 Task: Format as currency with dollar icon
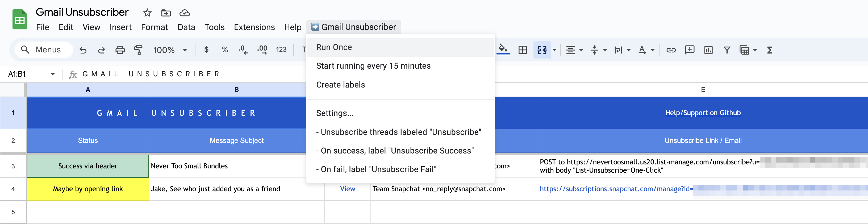[206, 50]
